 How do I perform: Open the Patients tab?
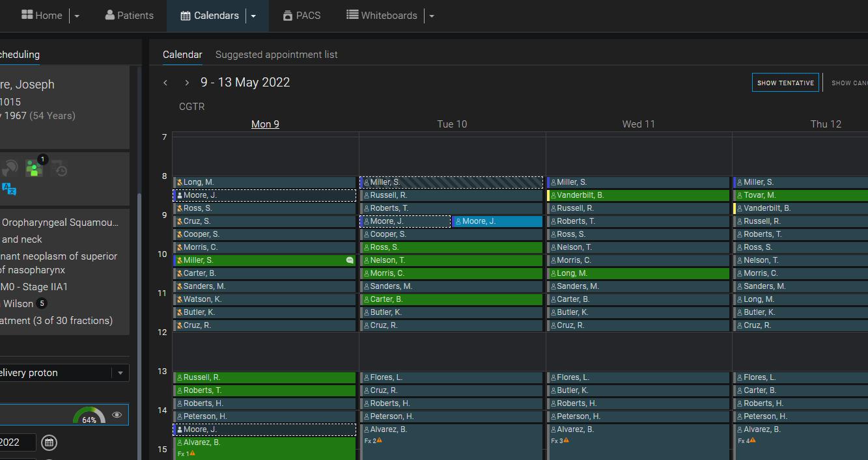(130, 16)
